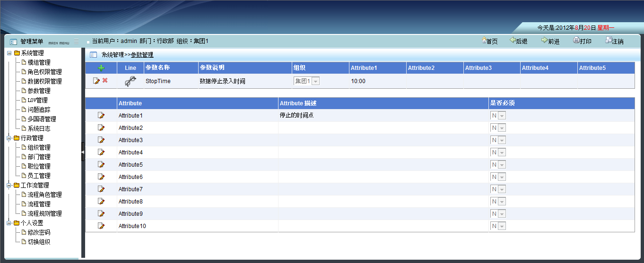Open 是否必须 dropdown for Attribute9
This screenshot has width=644, height=263.
498,213
